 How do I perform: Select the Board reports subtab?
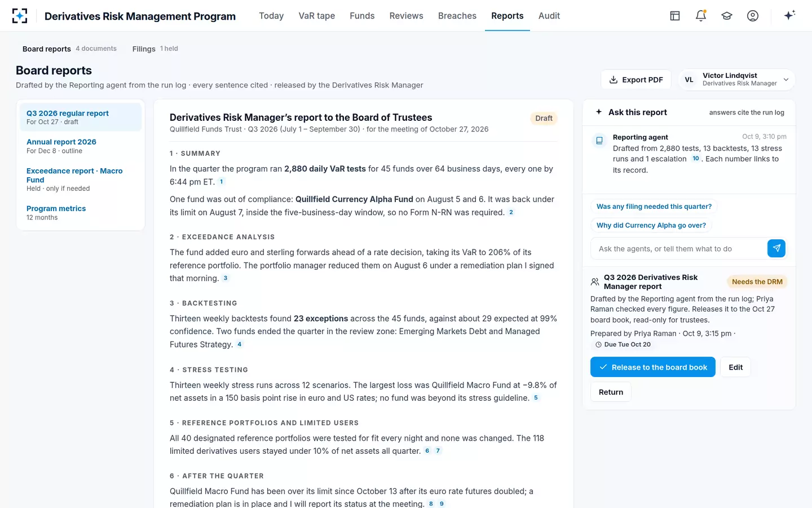pos(69,49)
